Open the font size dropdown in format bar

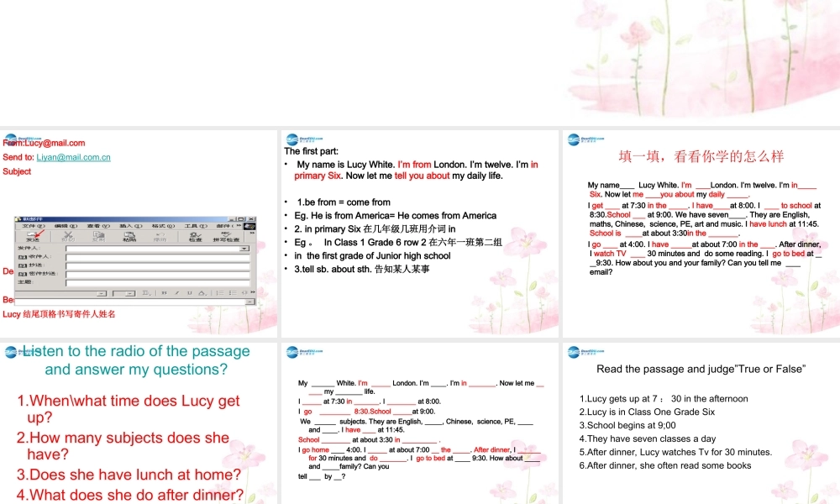click(x=130, y=293)
